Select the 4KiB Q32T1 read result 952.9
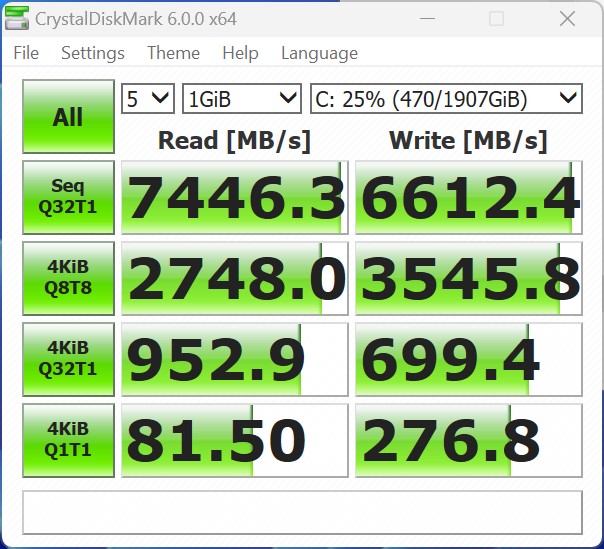Screen dimensions: 604x549 pos(235,359)
